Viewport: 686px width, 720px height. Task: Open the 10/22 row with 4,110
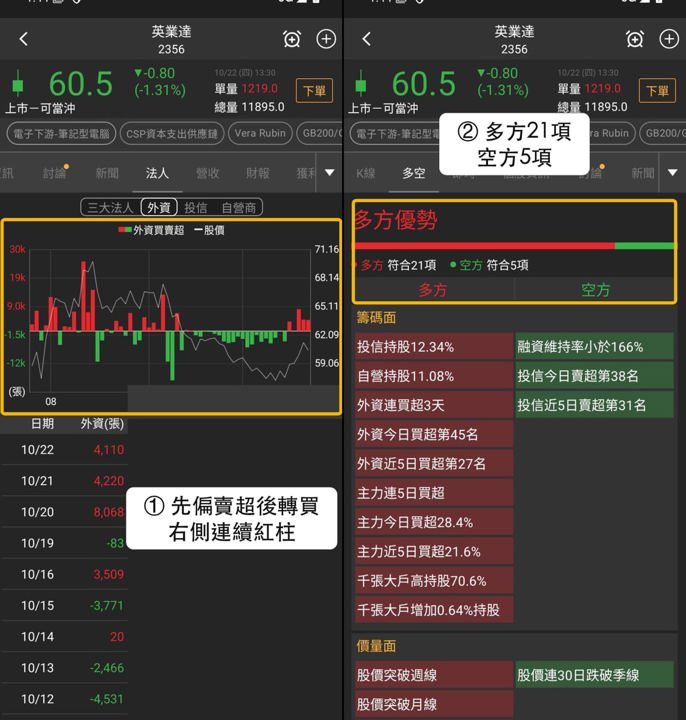(65, 450)
